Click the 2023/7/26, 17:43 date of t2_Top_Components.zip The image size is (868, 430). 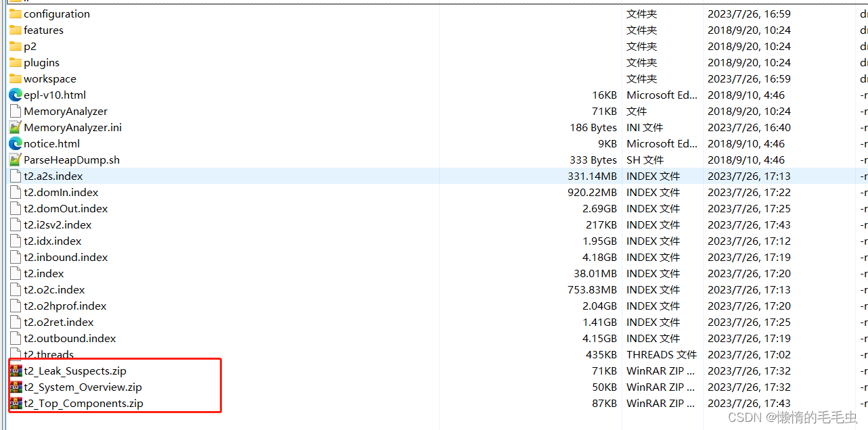pos(749,403)
